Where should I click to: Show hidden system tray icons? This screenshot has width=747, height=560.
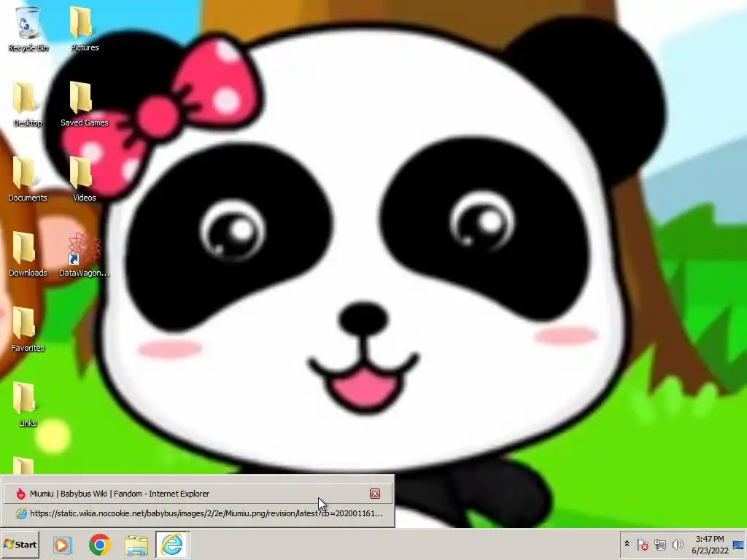(627, 544)
